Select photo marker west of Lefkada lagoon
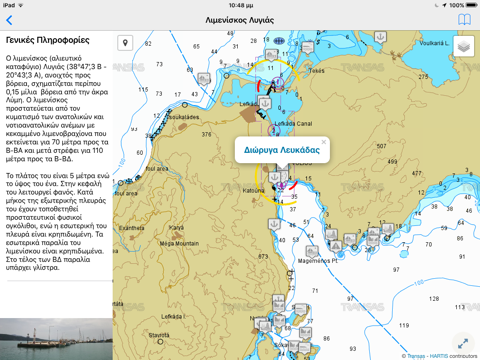Image resolution: width=480 pixels, height=360 pixels. point(204,79)
